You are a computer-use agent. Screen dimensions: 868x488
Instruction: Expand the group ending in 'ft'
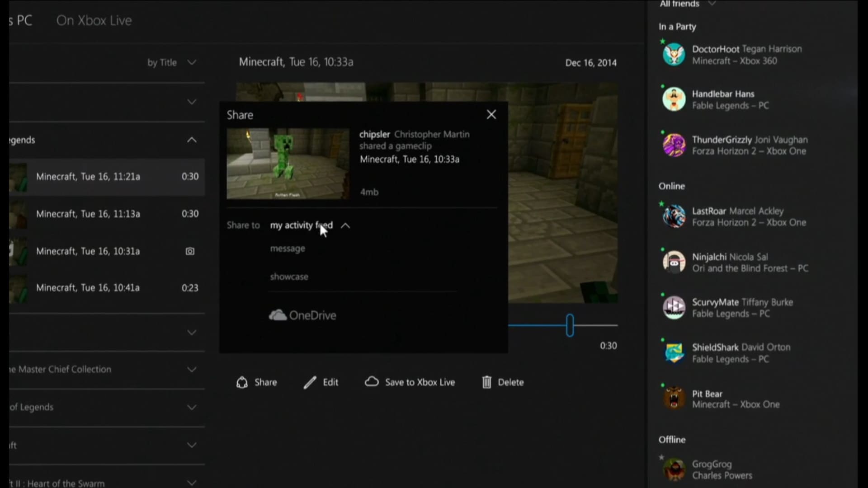(x=192, y=445)
